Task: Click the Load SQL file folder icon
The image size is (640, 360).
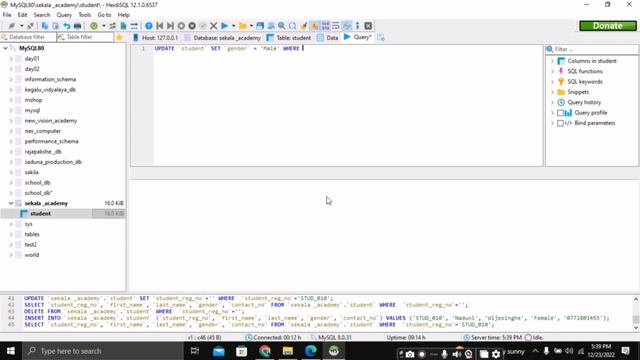Action: click(x=243, y=26)
